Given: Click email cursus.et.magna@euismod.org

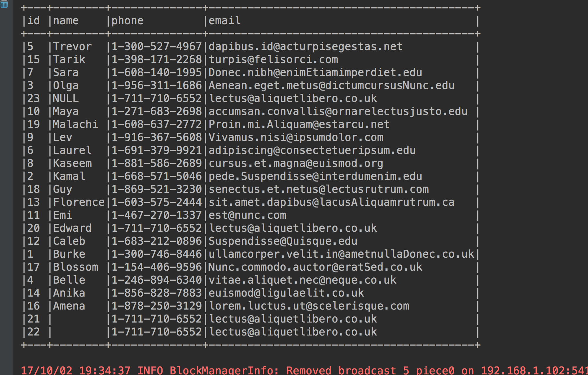Looking at the screenshot, I should pos(296,163).
